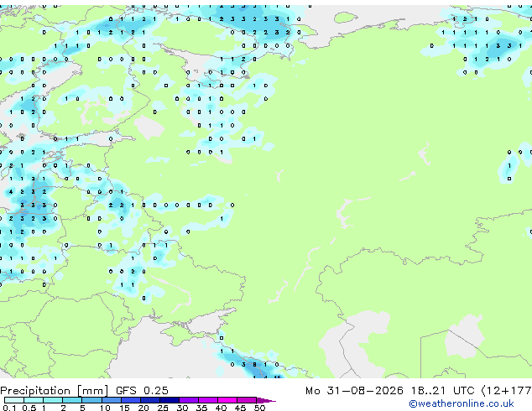Click the 'Precipitation [mm]' title text
This screenshot has width=532, height=411.
pyautogui.click(x=55, y=391)
